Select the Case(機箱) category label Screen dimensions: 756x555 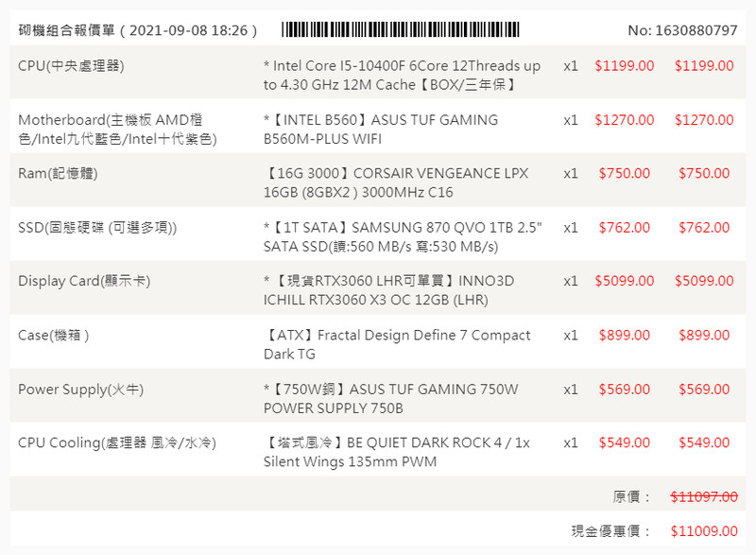coord(54,336)
